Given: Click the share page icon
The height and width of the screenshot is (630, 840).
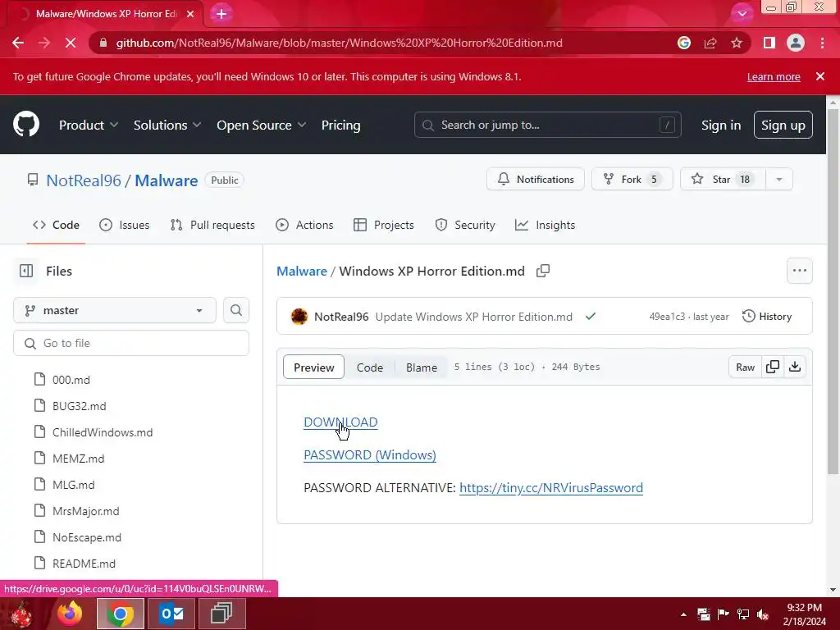Looking at the screenshot, I should point(710,43).
